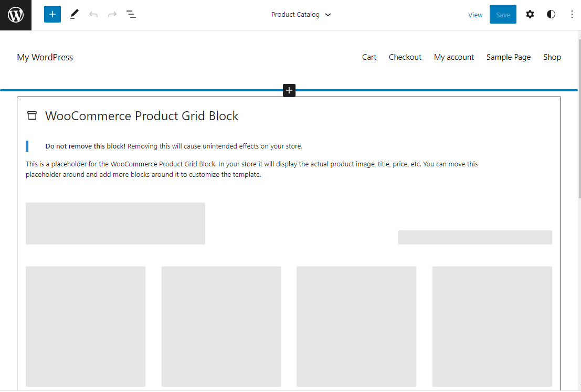Select the Checkout navigation item

point(405,57)
